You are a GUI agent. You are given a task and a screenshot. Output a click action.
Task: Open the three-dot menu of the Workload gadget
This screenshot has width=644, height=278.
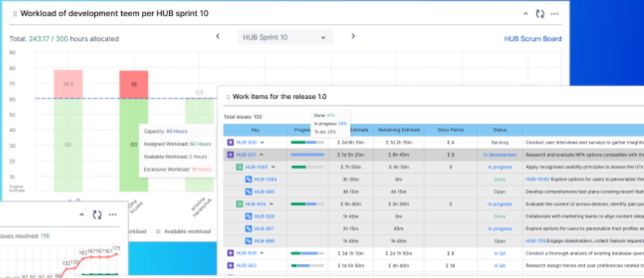click(555, 14)
